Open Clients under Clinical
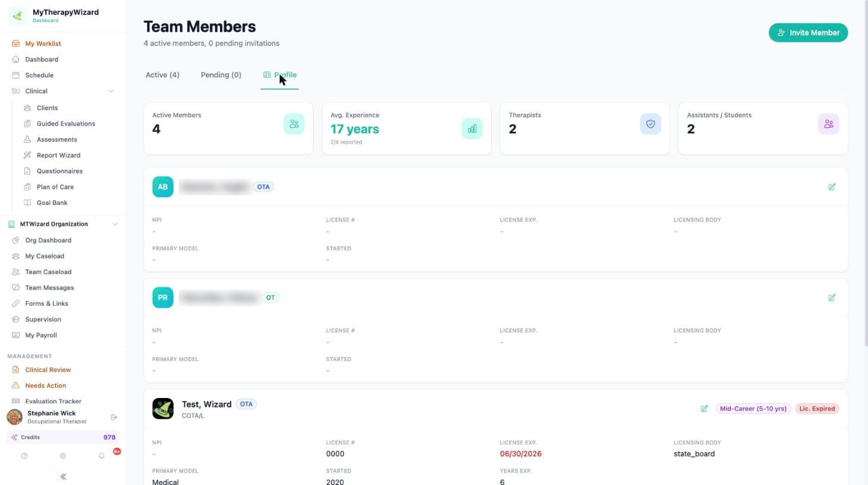The image size is (868, 485). [47, 108]
